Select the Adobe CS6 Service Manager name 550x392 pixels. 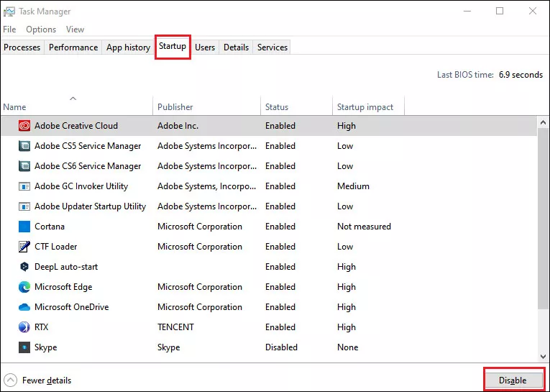pyautogui.click(x=88, y=166)
